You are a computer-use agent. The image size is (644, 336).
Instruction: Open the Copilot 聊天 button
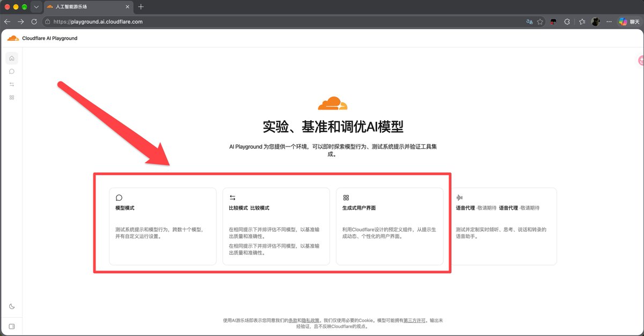[629, 22]
